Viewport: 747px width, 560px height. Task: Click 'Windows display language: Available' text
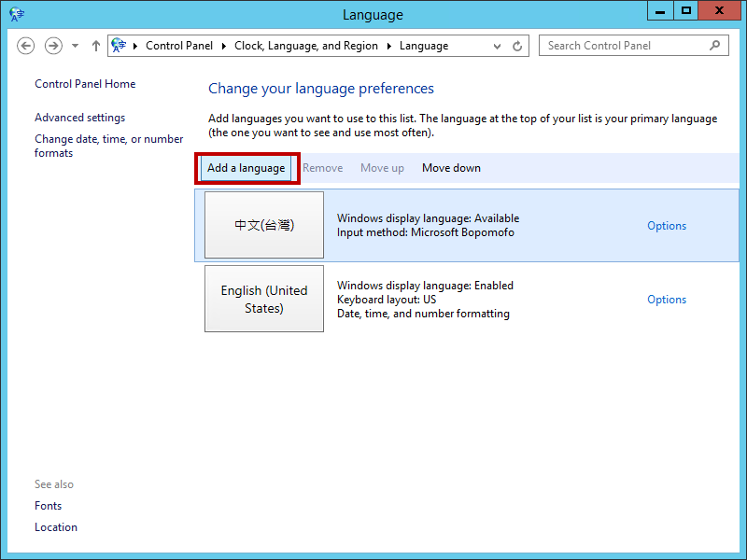(x=428, y=218)
